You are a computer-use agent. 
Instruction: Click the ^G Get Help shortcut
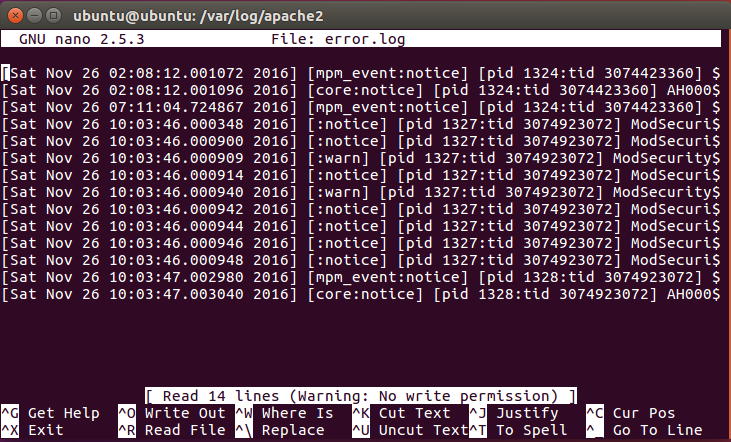pyautogui.click(x=50, y=413)
